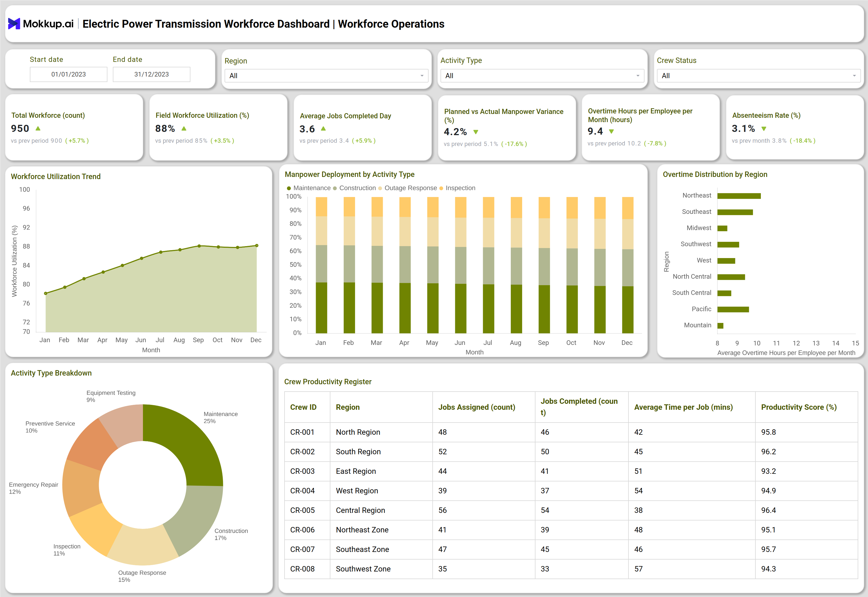Image resolution: width=868 pixels, height=597 pixels.
Task: Select the CR-006 crew ID cell
Action: [307, 530]
